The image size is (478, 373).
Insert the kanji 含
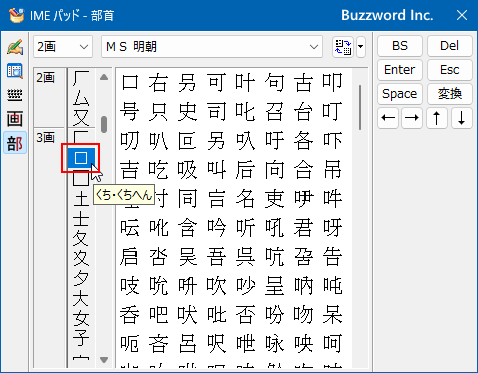pos(187,228)
